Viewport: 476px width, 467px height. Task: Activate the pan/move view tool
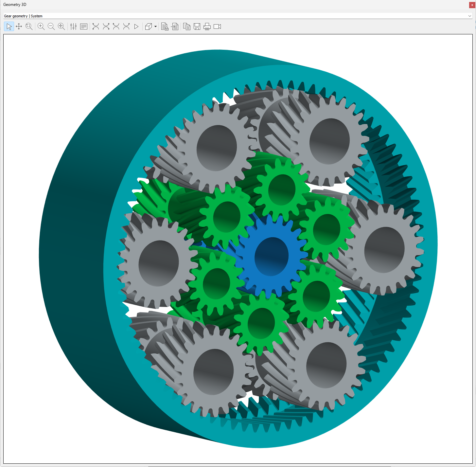(x=19, y=27)
